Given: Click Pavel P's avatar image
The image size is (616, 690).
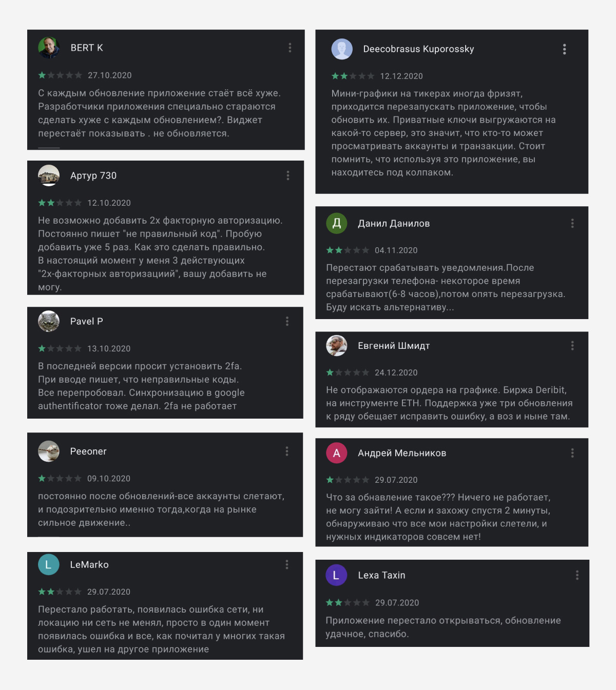Looking at the screenshot, I should 49,321.
